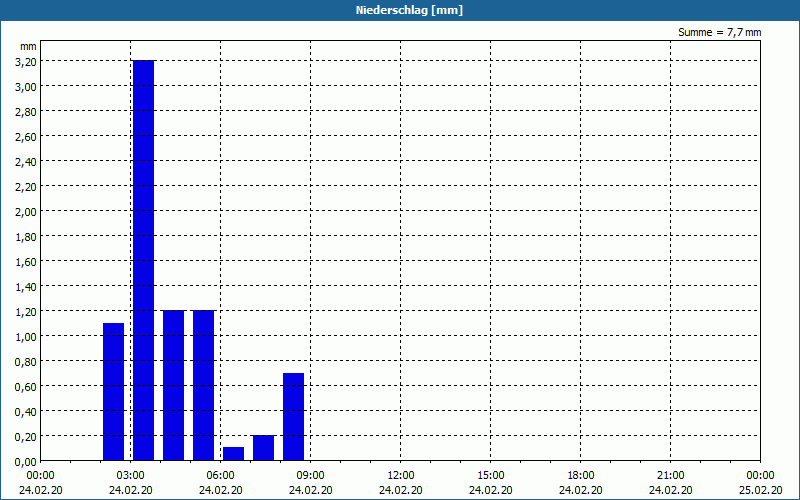
Task: Click the x-axis time label "12:00"
Action: click(x=401, y=476)
